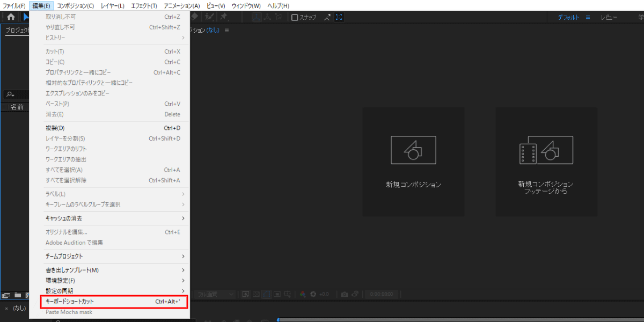The width and height of the screenshot is (644, 322).
Task: Choose the View Axis mode icon
Action: click(278, 17)
